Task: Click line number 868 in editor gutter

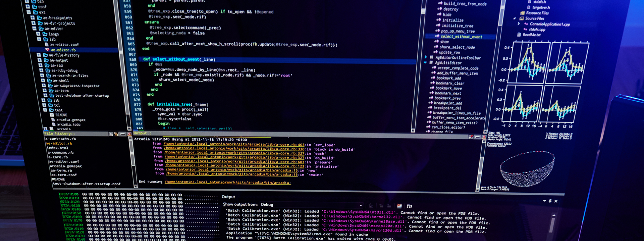Action: point(133,59)
